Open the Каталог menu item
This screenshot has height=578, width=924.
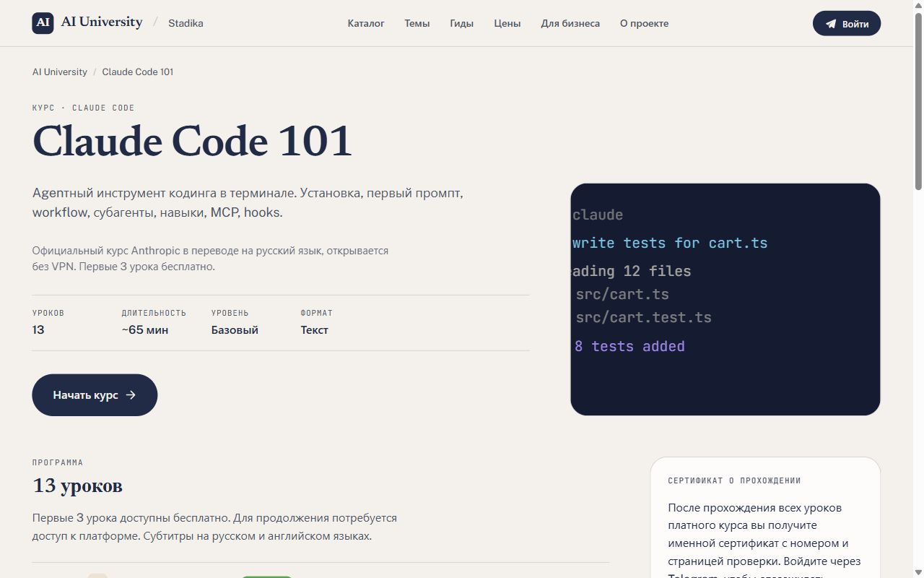(x=366, y=23)
